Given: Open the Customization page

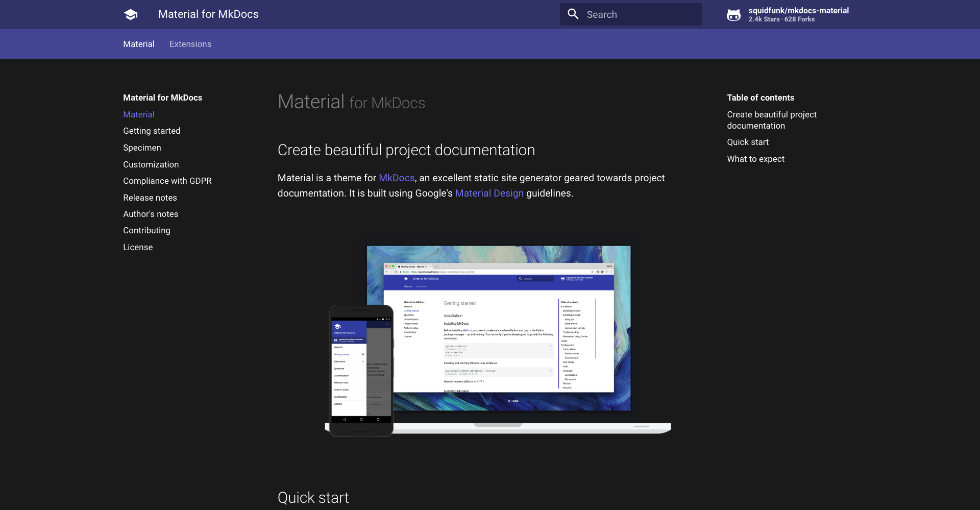Looking at the screenshot, I should (x=151, y=164).
